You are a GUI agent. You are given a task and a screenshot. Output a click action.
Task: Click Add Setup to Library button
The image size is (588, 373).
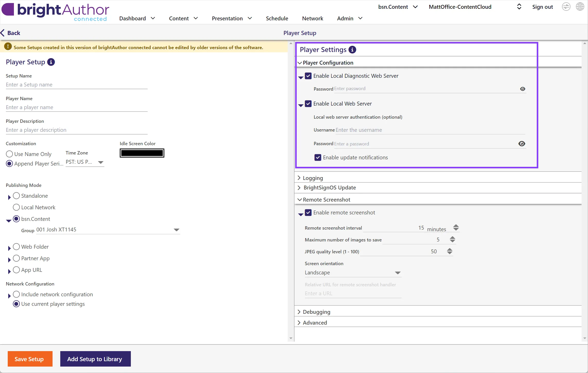click(95, 359)
